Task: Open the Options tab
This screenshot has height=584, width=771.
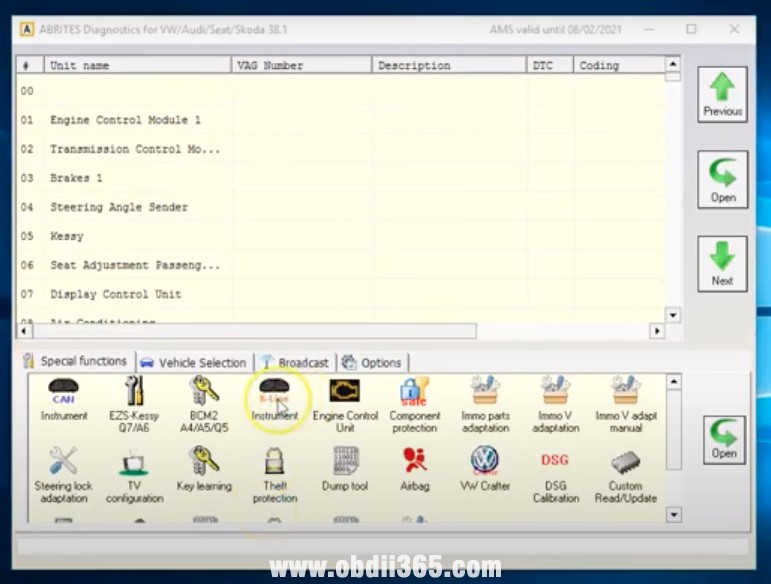Action: point(372,363)
